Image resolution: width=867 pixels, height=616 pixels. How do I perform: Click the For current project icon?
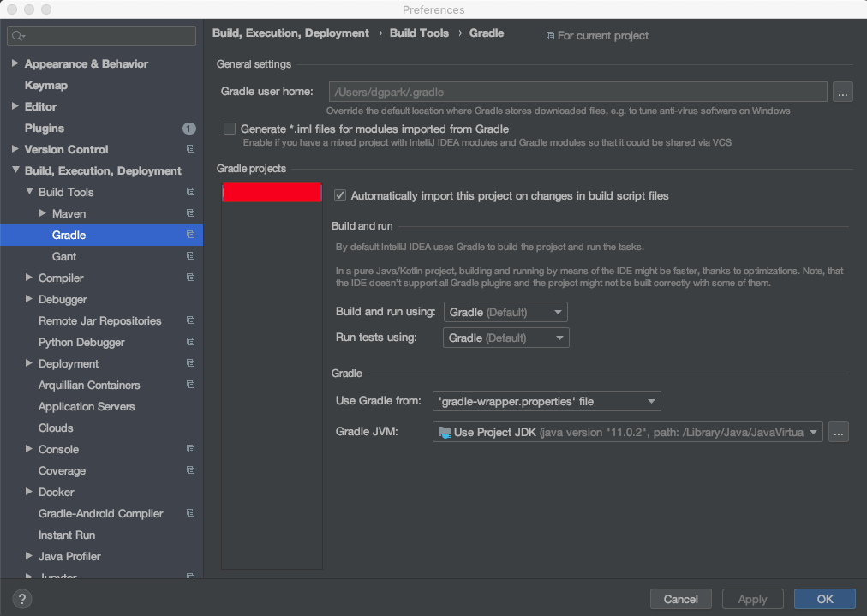(x=550, y=36)
